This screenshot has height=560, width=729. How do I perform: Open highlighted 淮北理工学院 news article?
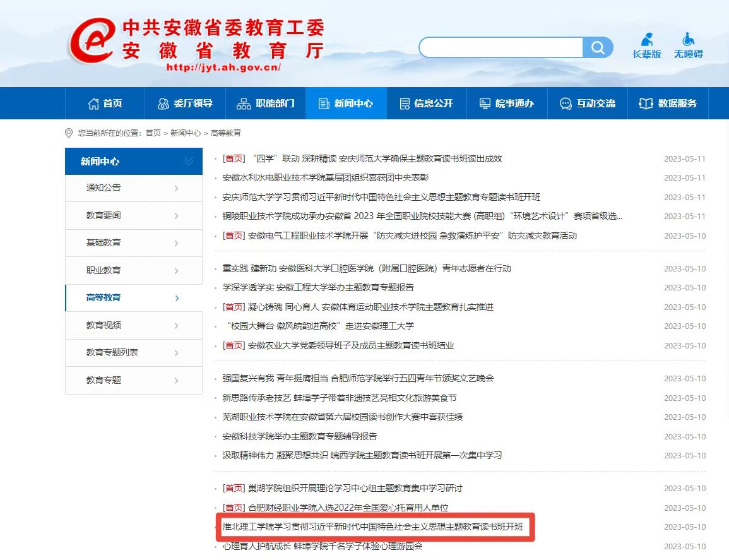[x=372, y=527]
